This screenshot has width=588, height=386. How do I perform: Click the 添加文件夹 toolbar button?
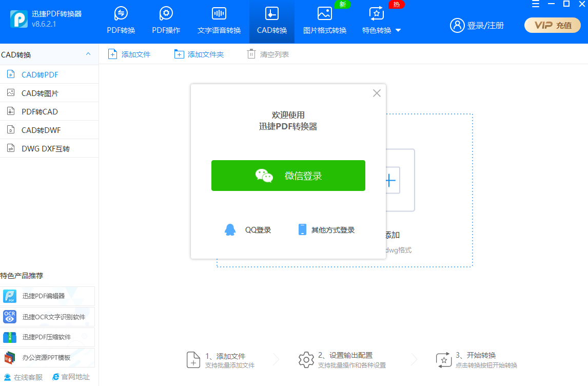199,54
